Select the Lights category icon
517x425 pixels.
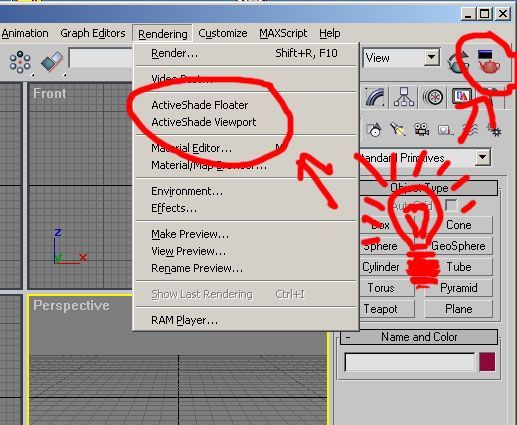(398, 130)
